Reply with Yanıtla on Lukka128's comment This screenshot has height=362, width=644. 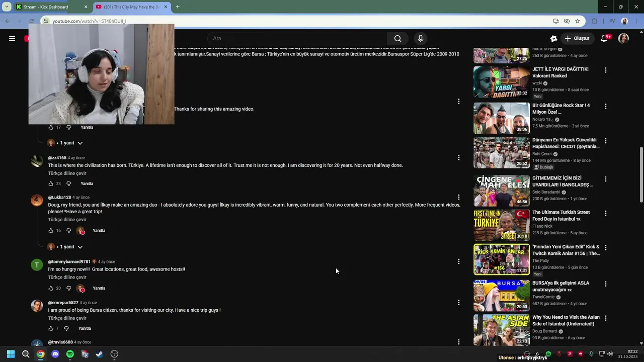(99, 231)
